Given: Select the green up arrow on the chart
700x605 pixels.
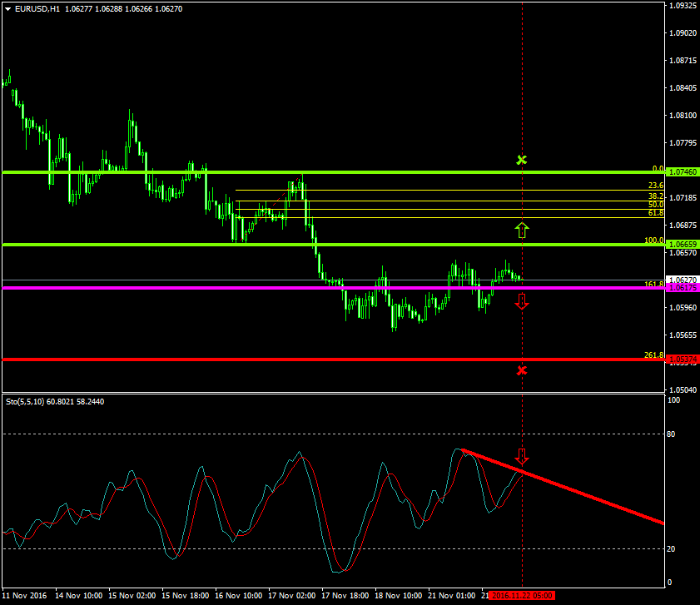Looking at the screenshot, I should click(x=522, y=230).
